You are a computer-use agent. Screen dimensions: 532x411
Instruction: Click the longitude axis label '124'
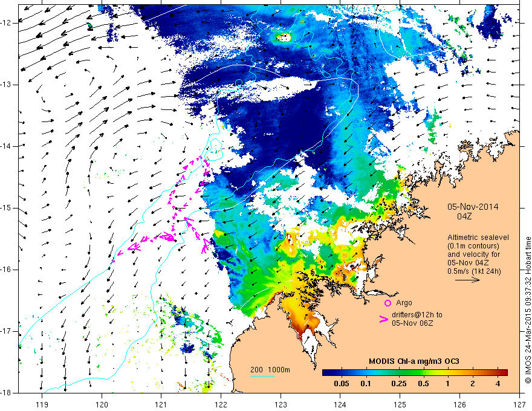340,404
